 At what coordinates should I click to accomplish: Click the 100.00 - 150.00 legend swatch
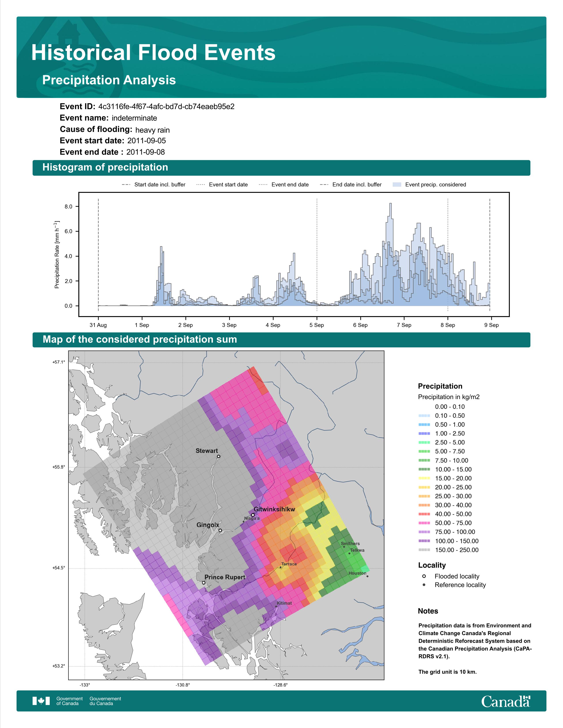pos(424,541)
